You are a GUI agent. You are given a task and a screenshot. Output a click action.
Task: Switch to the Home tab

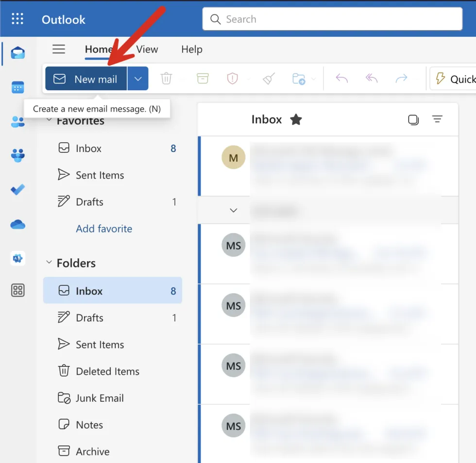click(99, 49)
